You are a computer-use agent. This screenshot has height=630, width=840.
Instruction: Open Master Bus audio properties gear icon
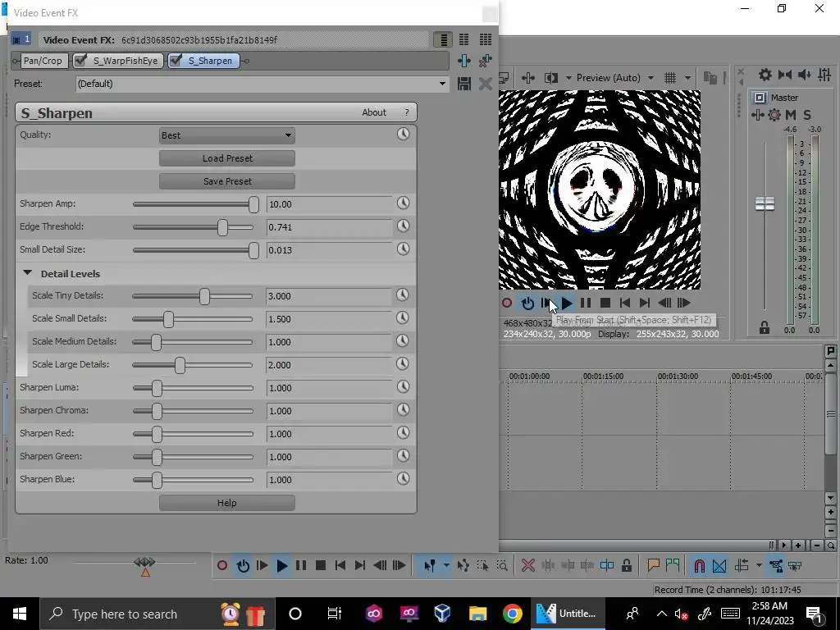click(765, 75)
